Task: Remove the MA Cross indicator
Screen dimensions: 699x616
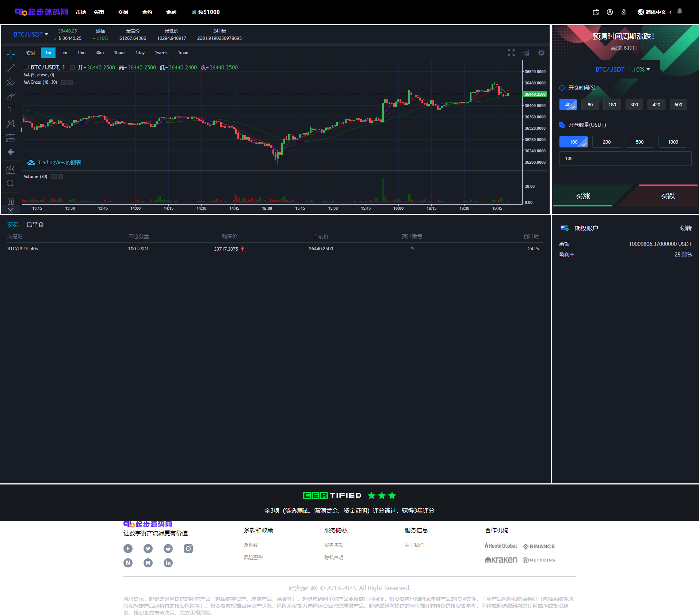Action: pyautogui.click(x=70, y=82)
